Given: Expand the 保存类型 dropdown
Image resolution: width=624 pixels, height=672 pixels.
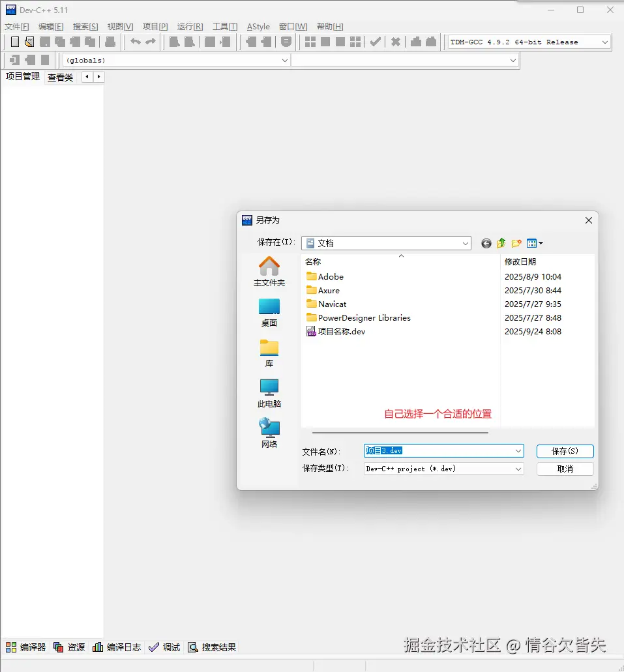Looking at the screenshot, I should 518,469.
